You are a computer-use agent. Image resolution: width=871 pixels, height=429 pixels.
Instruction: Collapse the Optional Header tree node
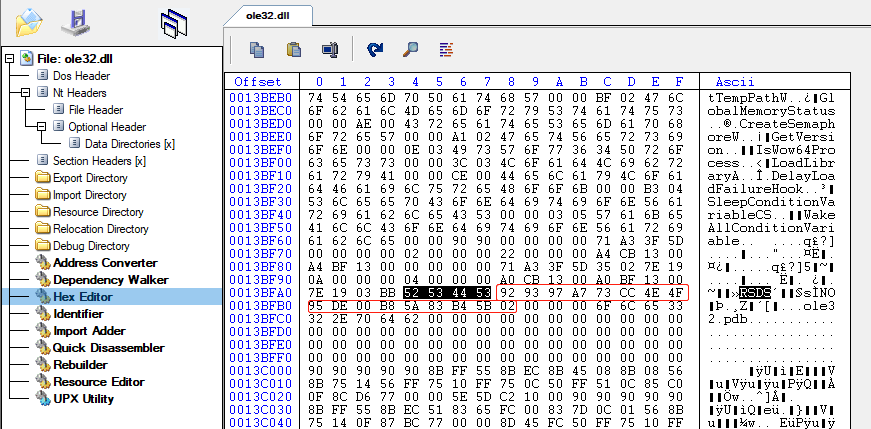point(42,127)
